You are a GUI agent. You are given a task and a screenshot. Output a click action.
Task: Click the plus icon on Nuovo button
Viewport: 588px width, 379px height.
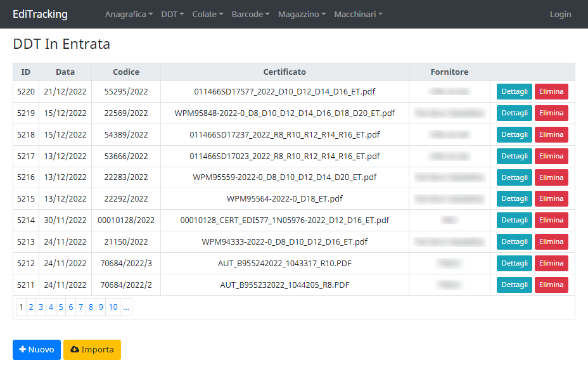coord(22,350)
